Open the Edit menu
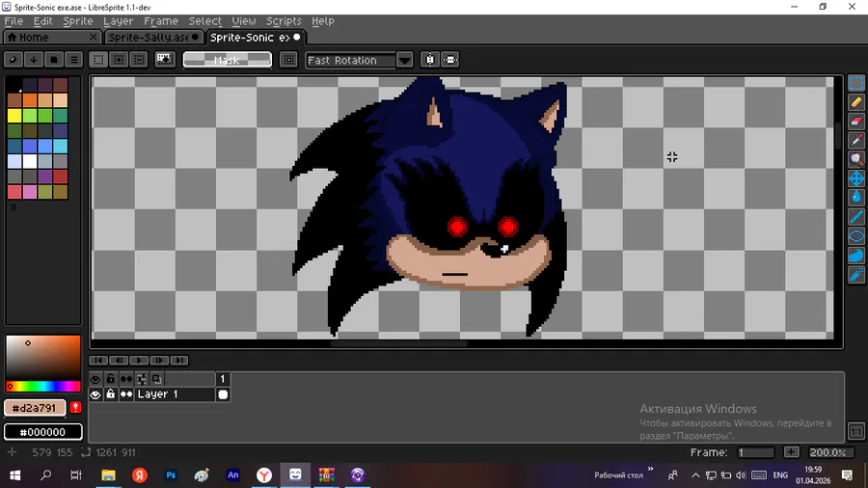The width and height of the screenshot is (868, 488). pyautogui.click(x=42, y=21)
